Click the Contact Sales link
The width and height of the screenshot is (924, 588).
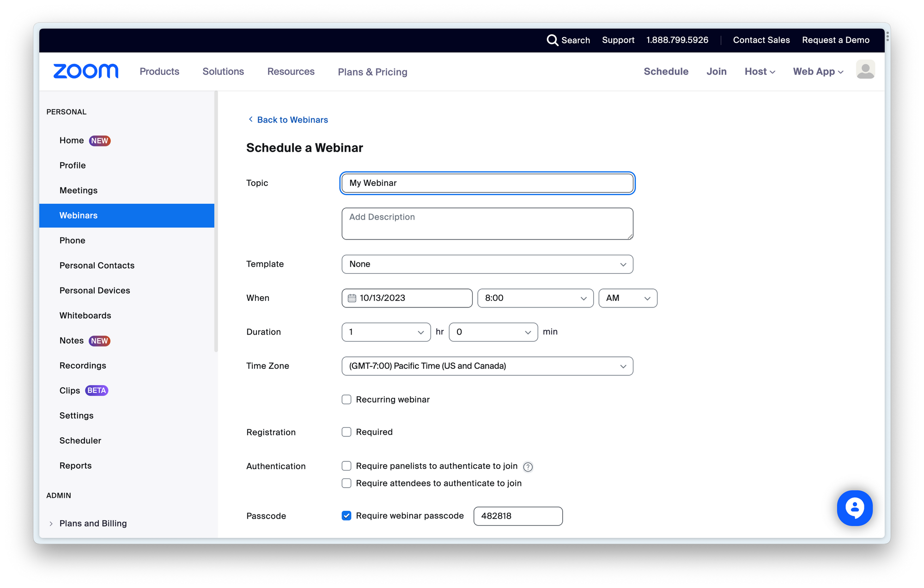coord(761,40)
